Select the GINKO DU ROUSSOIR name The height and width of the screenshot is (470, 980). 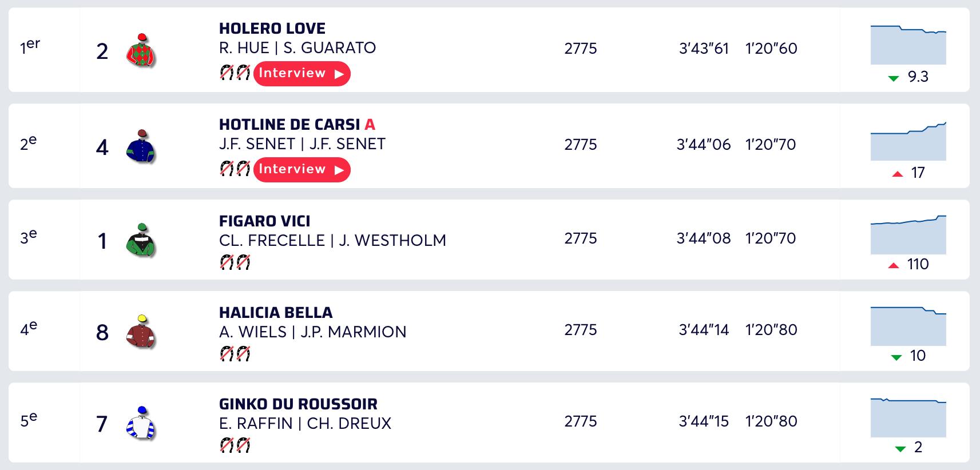[x=298, y=404]
